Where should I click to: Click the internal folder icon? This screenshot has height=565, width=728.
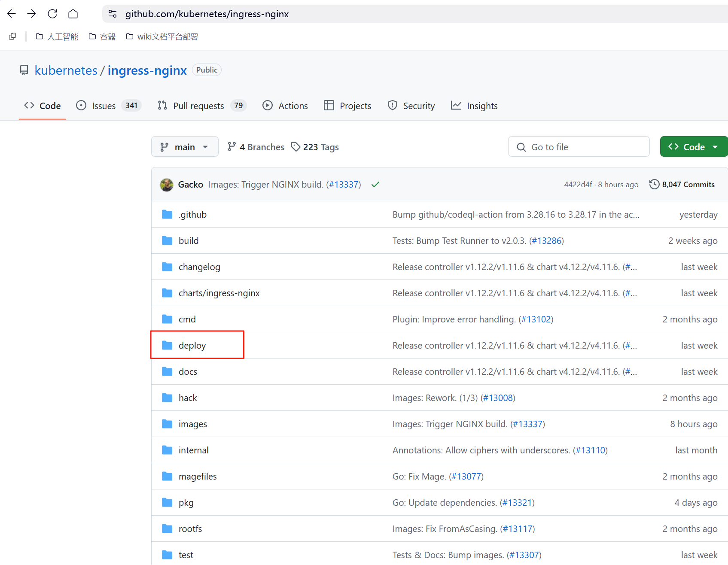[167, 450]
